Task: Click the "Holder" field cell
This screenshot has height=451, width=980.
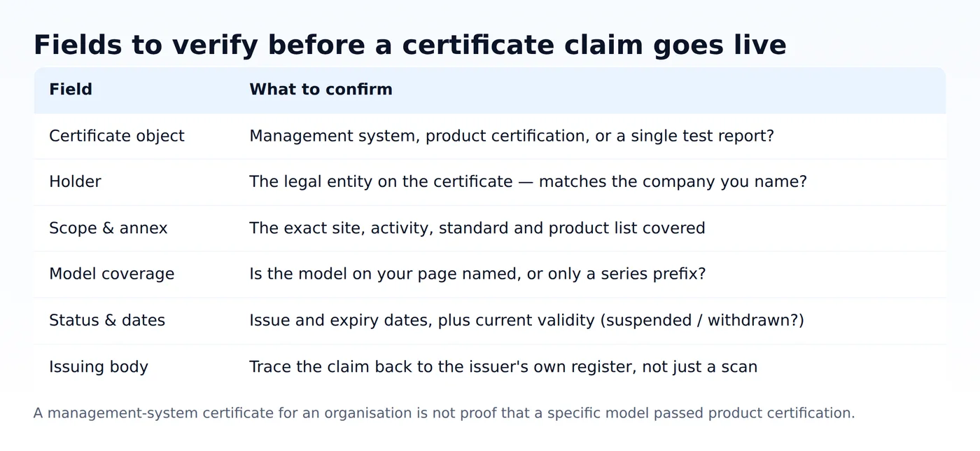Action: (75, 182)
